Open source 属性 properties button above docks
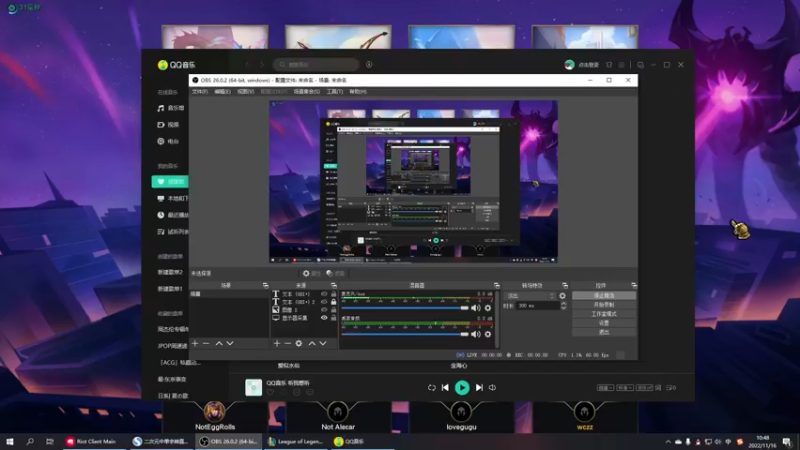This screenshot has height=450, width=800. [x=311, y=273]
